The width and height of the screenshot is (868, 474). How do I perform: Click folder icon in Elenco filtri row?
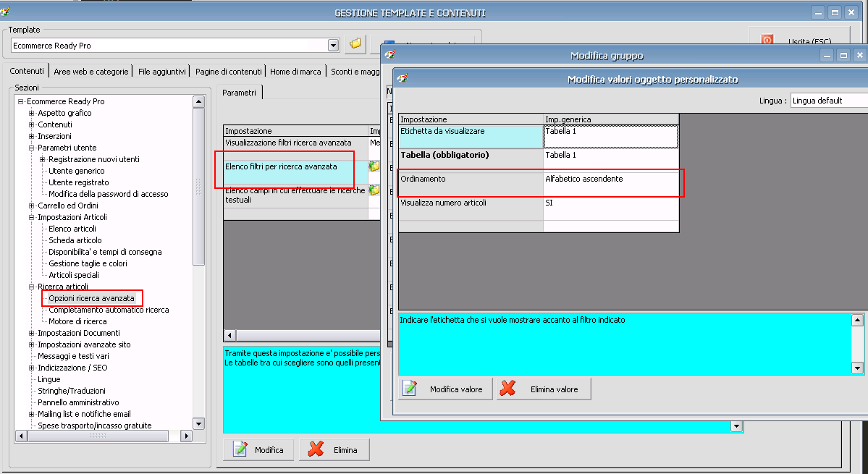[x=374, y=166]
